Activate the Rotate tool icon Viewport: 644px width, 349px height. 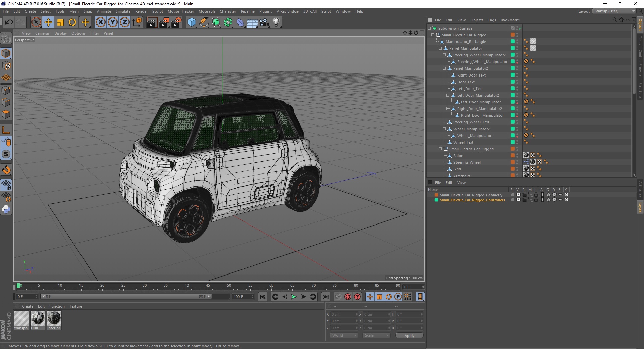[x=72, y=22]
